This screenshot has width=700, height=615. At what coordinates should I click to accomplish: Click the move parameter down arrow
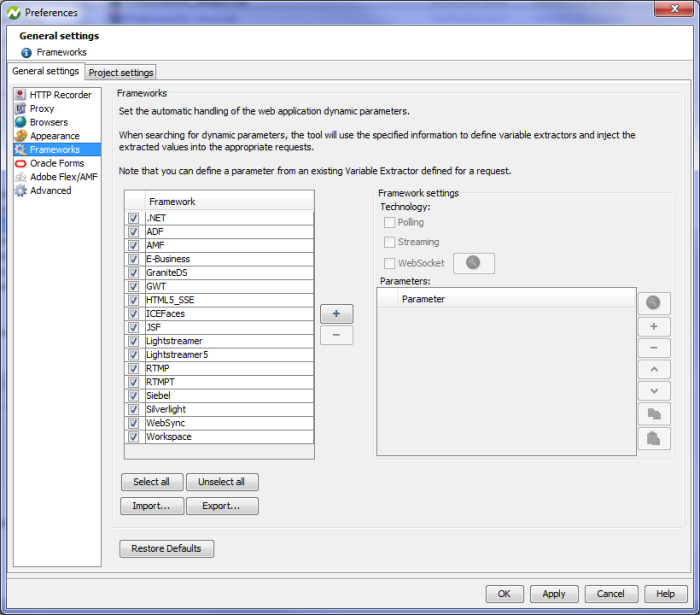[x=654, y=392]
